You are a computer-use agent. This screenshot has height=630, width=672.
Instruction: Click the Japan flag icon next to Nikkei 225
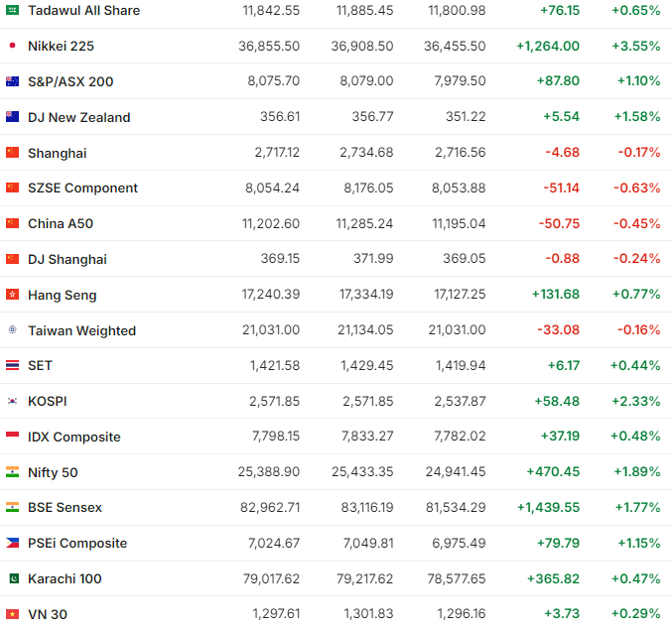(x=12, y=46)
